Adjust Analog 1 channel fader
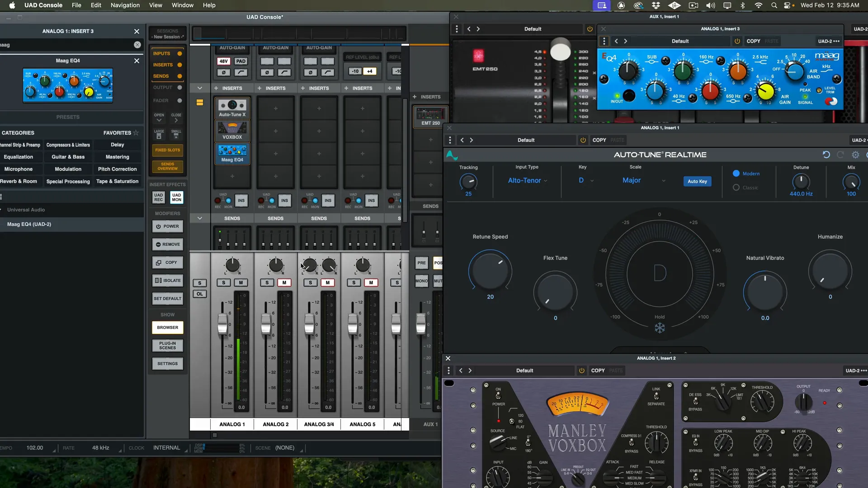 click(x=222, y=324)
